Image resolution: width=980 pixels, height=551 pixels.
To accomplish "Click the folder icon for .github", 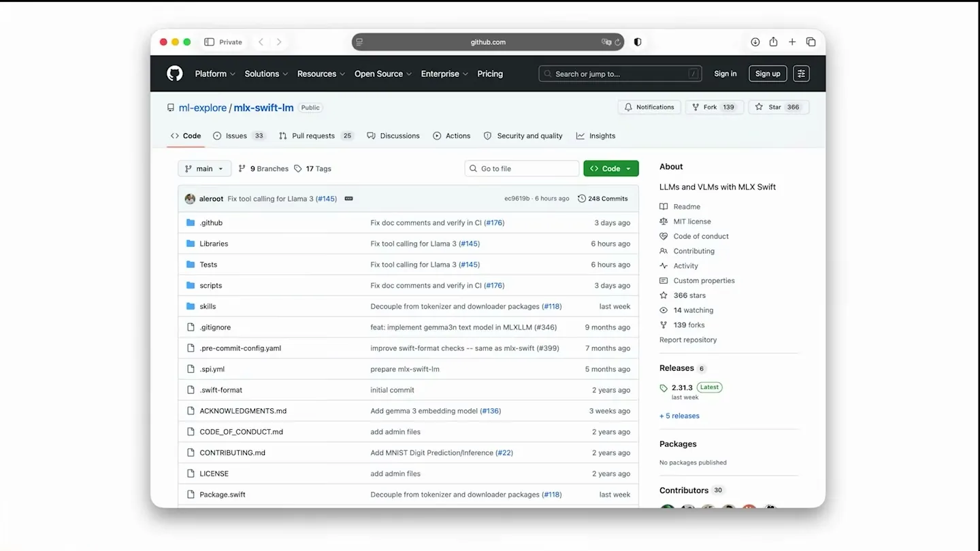I will (191, 222).
